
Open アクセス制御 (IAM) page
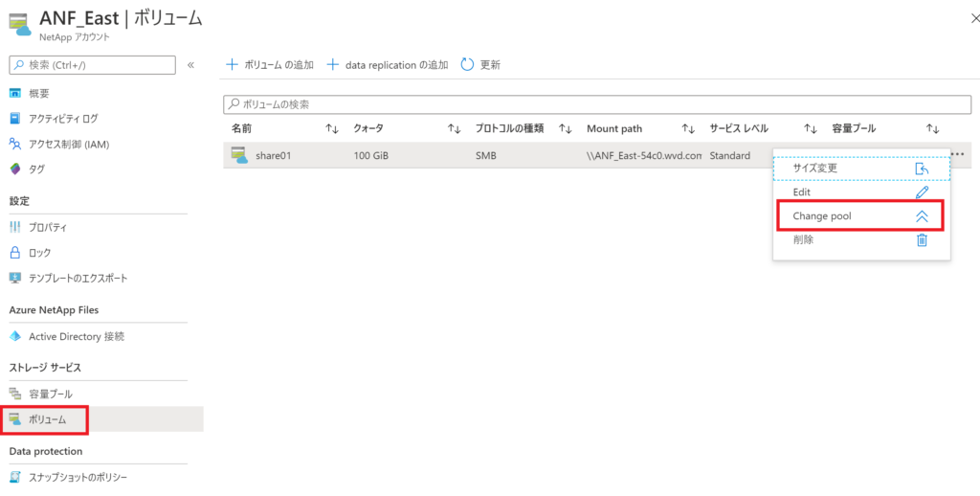click(x=69, y=145)
